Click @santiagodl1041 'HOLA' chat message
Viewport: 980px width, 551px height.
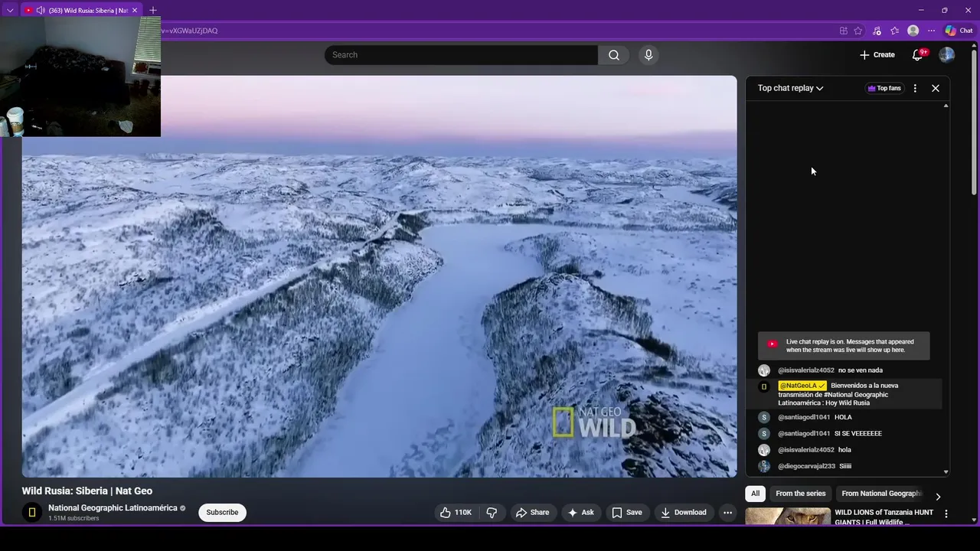[x=843, y=418]
